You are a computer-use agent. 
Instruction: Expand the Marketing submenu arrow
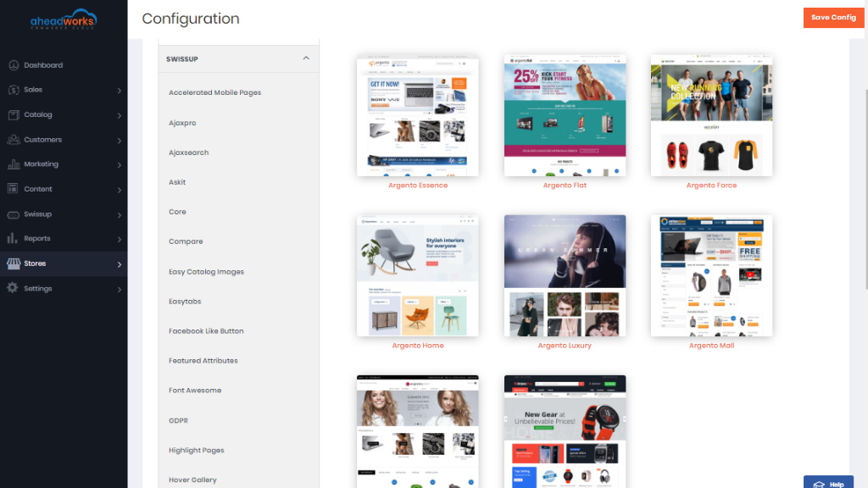(119, 164)
